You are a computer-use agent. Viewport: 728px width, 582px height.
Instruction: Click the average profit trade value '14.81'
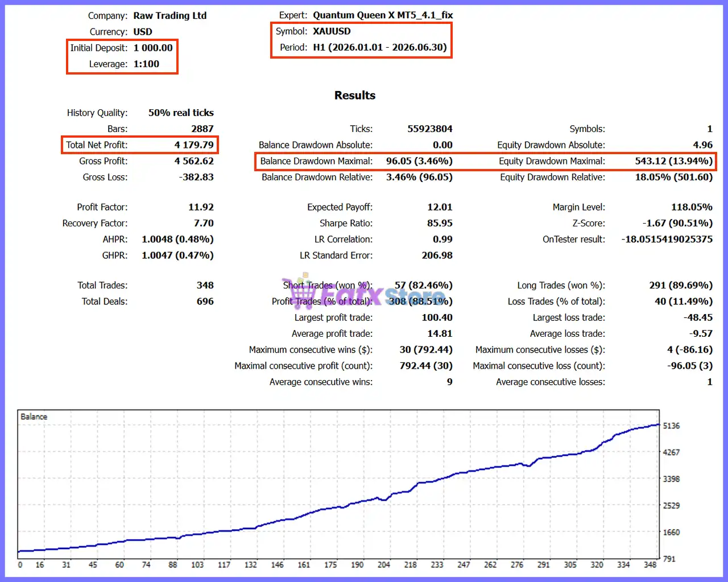pos(440,333)
